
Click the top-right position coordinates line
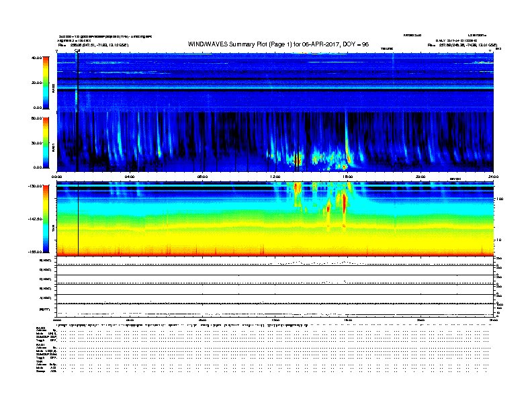click(x=462, y=45)
